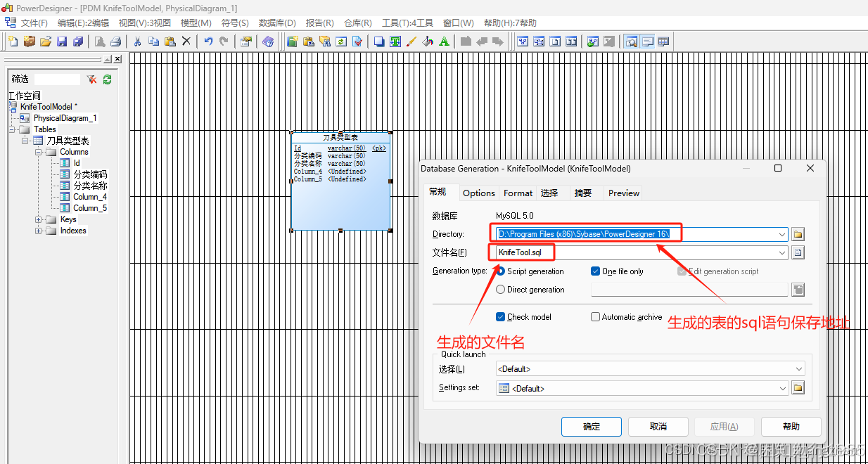Screen dimensions: 868x464
Task: Cut selection with the scissors icon
Action: (x=138, y=41)
